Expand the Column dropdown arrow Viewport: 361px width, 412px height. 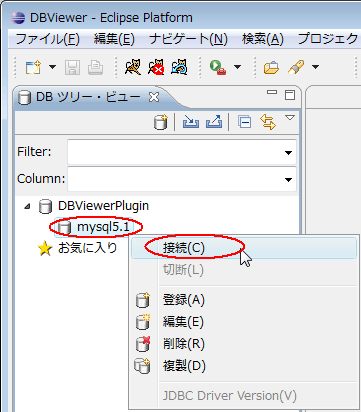[x=288, y=180]
